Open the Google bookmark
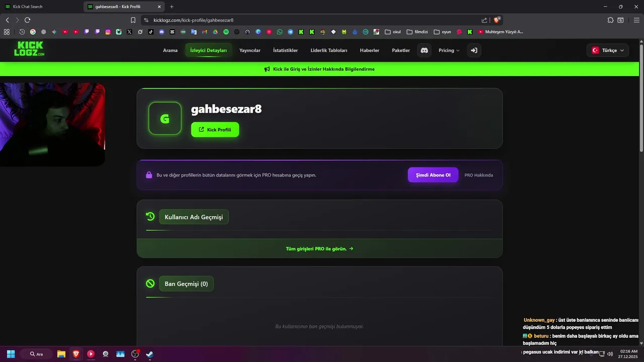The width and height of the screenshot is (644, 362). click(x=33, y=32)
